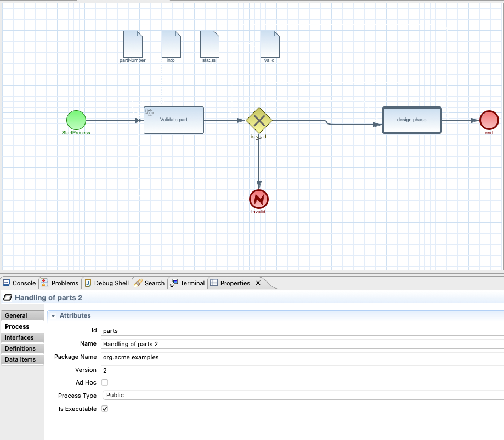Close the Properties view tab
504x440 pixels.
[258, 283]
